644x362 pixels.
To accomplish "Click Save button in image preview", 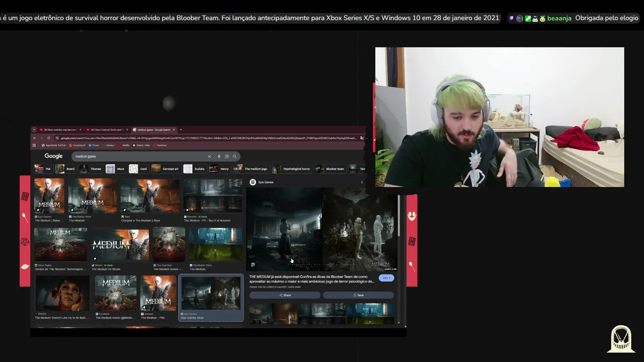I will click(x=358, y=295).
